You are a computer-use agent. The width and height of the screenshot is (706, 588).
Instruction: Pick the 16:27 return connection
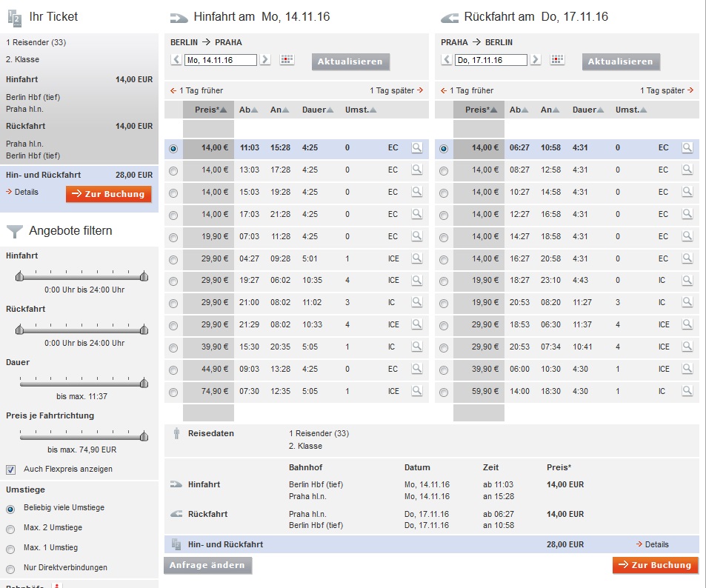click(444, 259)
